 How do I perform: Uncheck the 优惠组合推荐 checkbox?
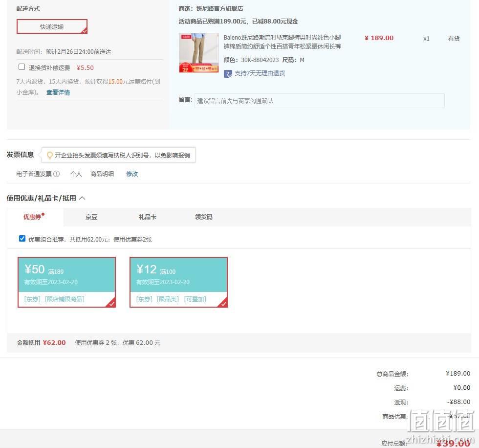tap(22, 238)
